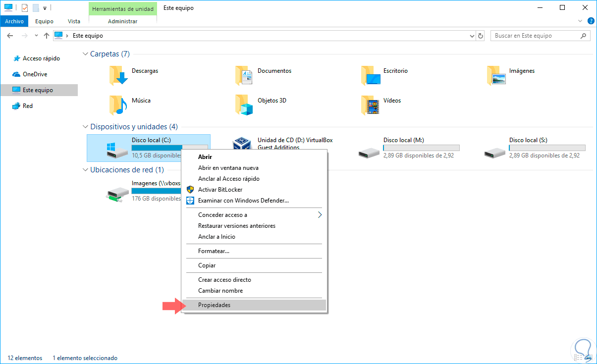Click the BitLocker shield icon in context menu

(x=190, y=190)
